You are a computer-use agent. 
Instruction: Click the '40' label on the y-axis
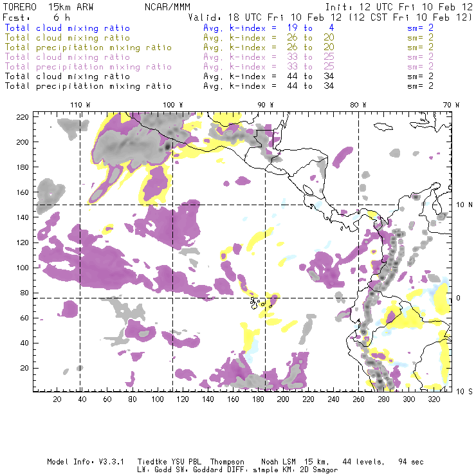coord(24,343)
